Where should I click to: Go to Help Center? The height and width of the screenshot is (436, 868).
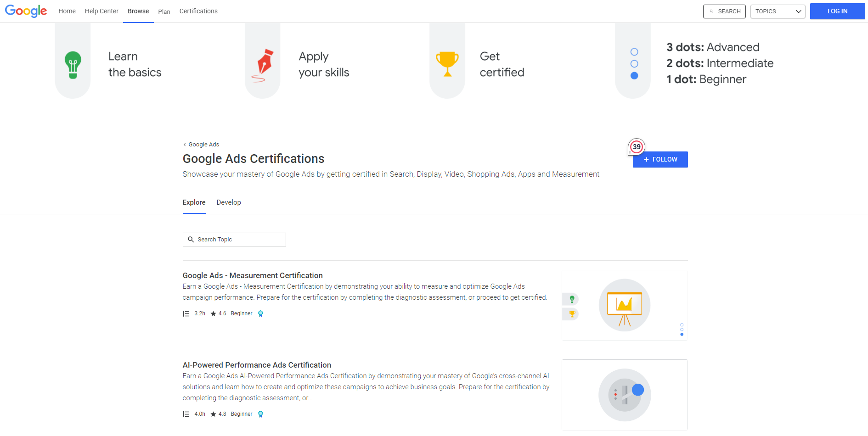[101, 11]
